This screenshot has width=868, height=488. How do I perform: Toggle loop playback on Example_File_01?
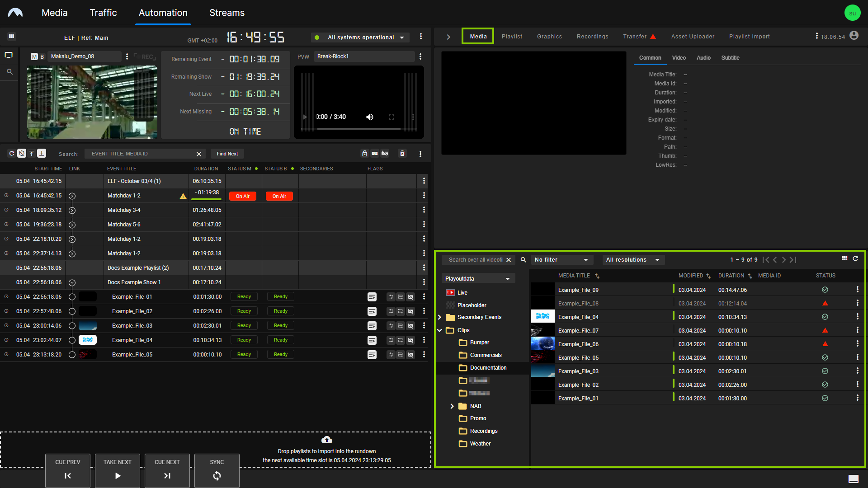click(391, 297)
